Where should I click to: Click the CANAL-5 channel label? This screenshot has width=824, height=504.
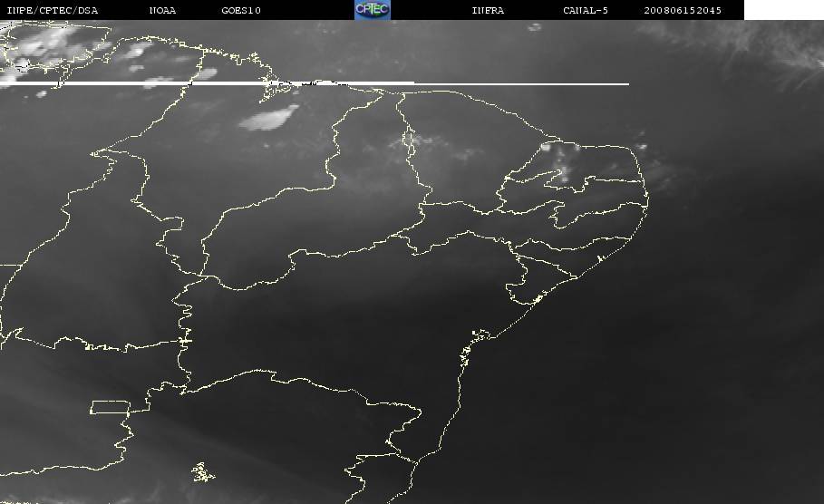586,11
